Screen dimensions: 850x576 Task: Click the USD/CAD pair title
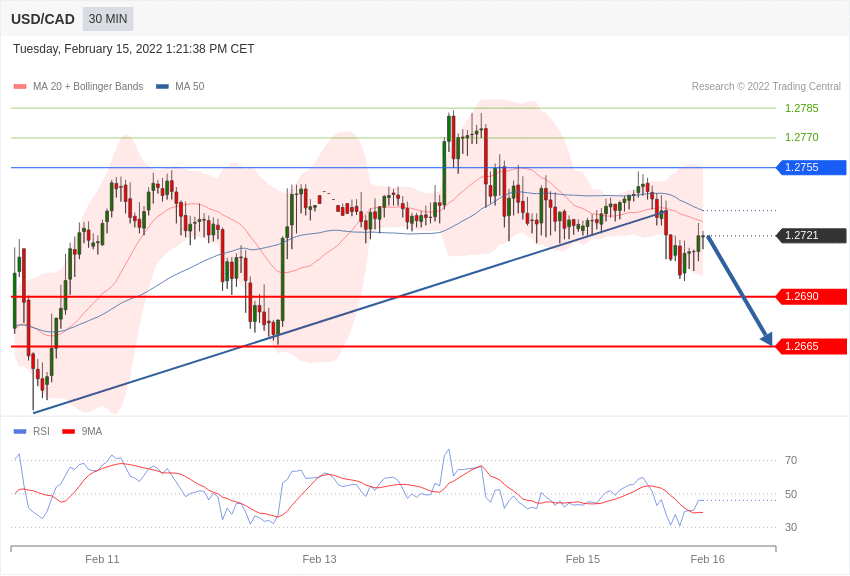pos(43,20)
